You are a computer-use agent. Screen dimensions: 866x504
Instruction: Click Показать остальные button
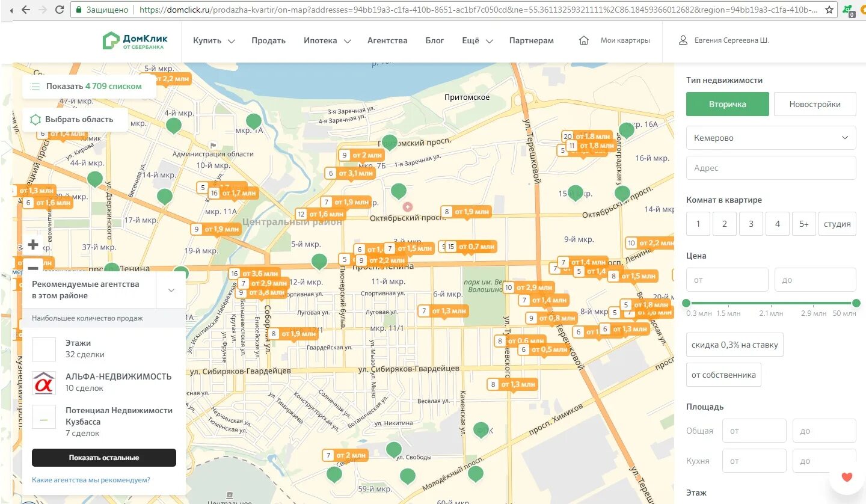pyautogui.click(x=104, y=458)
